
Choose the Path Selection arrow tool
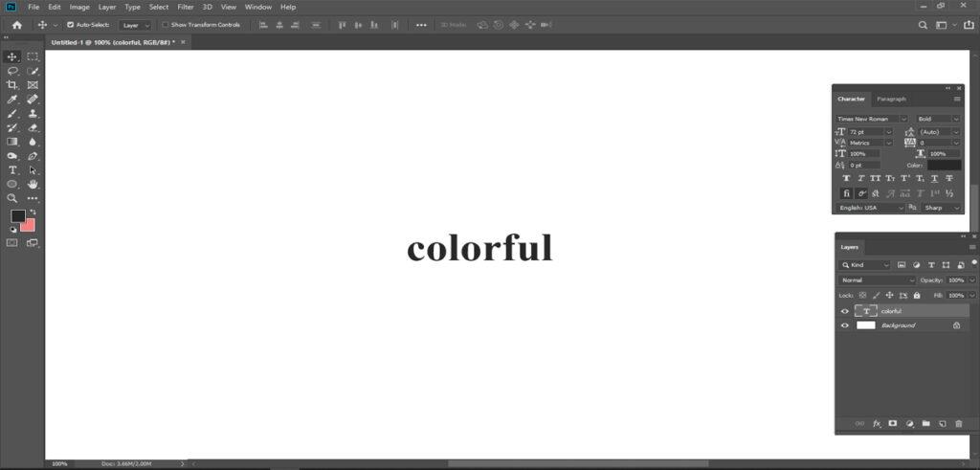click(33, 170)
